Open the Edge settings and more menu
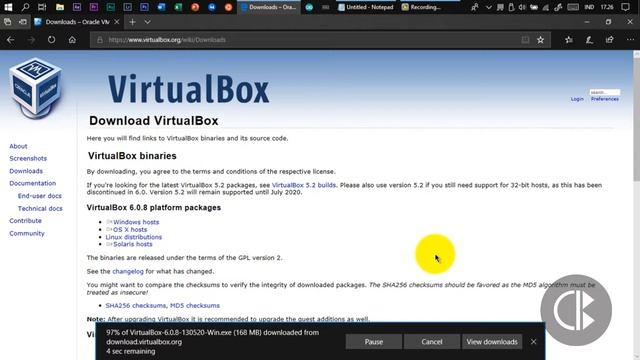Viewport: 640px width, 360px height. [630, 40]
